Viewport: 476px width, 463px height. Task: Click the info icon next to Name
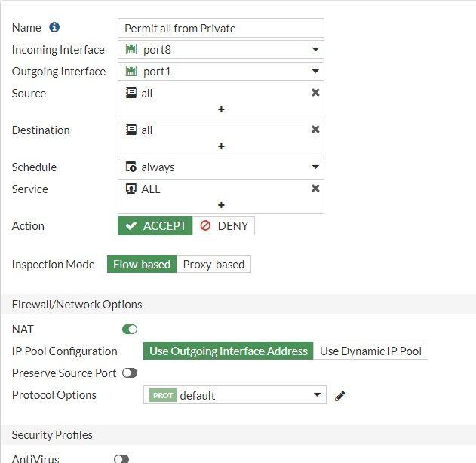(54, 28)
